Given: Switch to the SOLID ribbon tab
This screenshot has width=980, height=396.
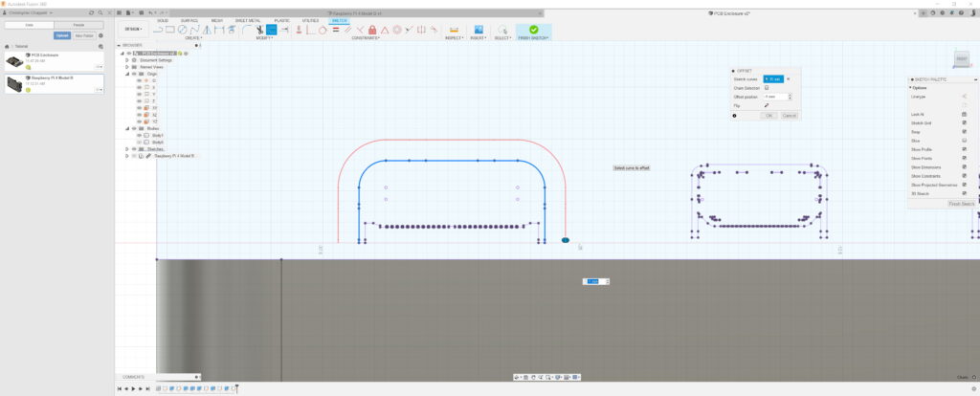Looking at the screenshot, I should click(x=163, y=21).
